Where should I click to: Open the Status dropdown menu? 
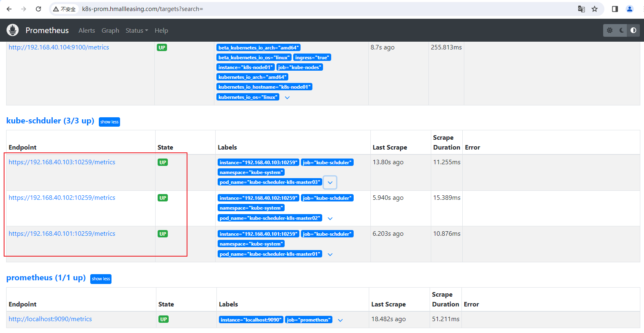[x=136, y=31]
